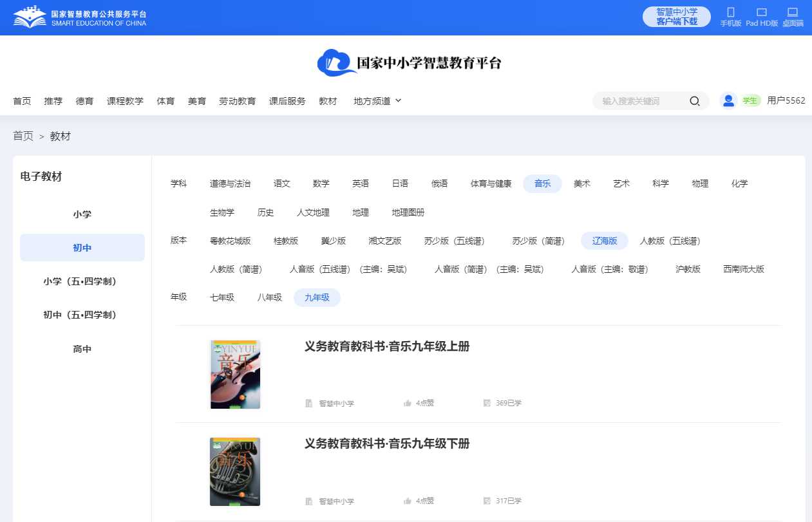Focus the 输入搜索关键词 search field
The image size is (812, 522).
point(642,101)
